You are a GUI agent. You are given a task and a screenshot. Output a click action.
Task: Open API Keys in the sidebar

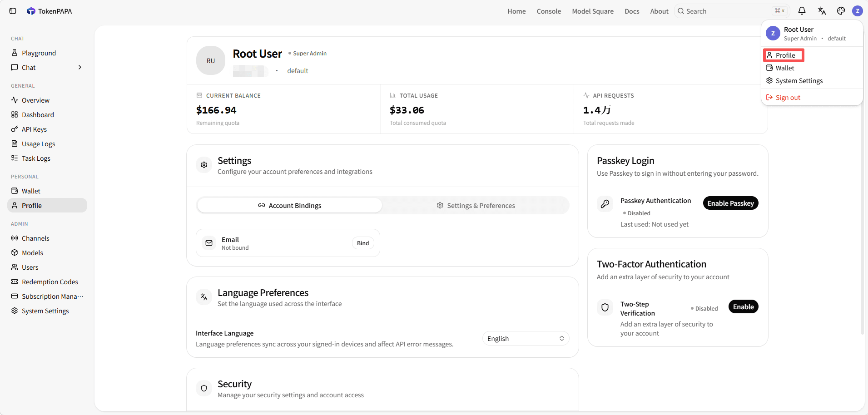click(x=47, y=129)
